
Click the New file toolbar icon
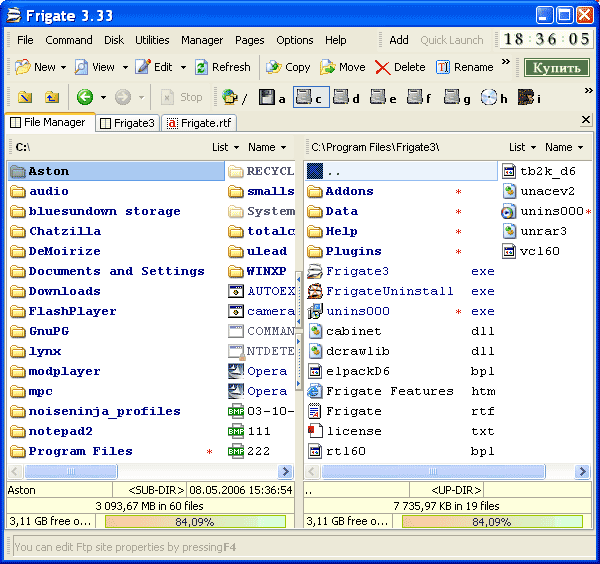pyautogui.click(x=34, y=67)
